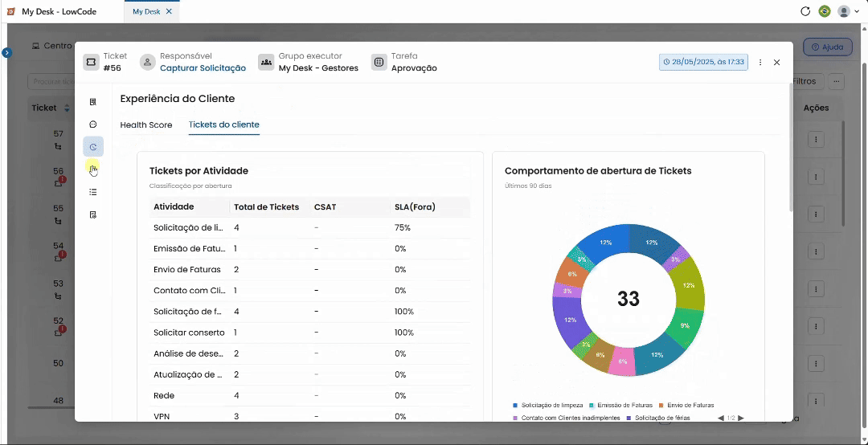Click the Brazil flag language icon
Screen dimensions: 868x445
[x=825, y=11]
